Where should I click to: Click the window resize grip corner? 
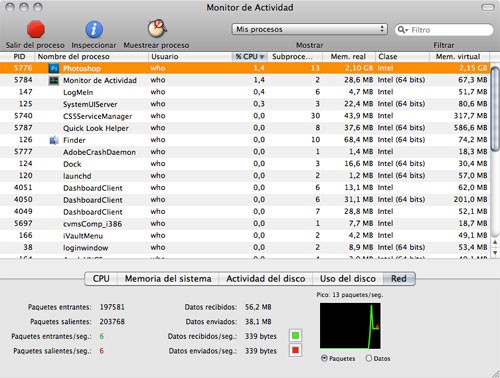pyautogui.click(x=496, y=374)
